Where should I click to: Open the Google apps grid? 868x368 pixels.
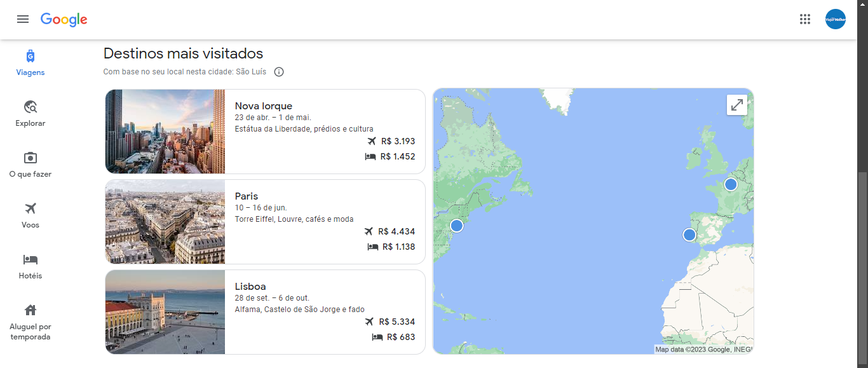(x=805, y=19)
